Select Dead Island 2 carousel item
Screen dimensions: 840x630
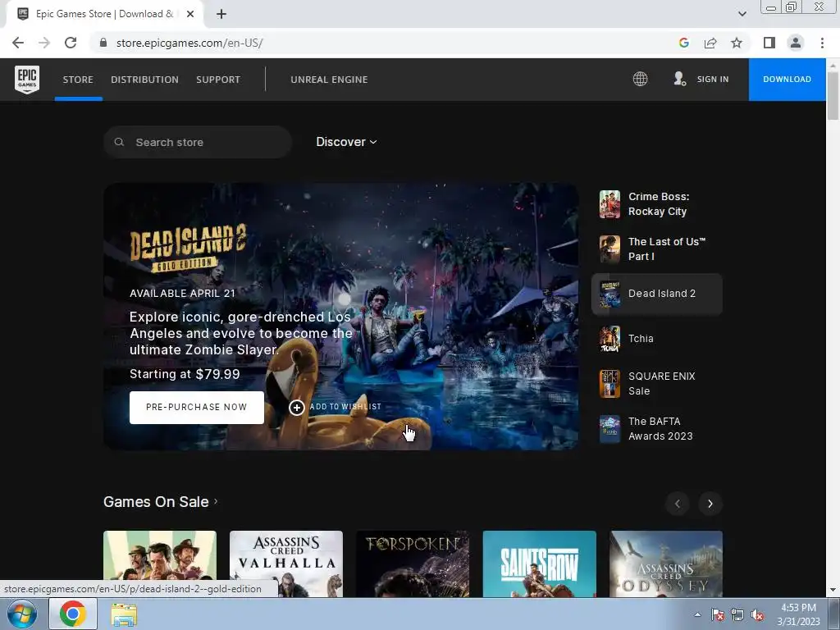tap(657, 294)
